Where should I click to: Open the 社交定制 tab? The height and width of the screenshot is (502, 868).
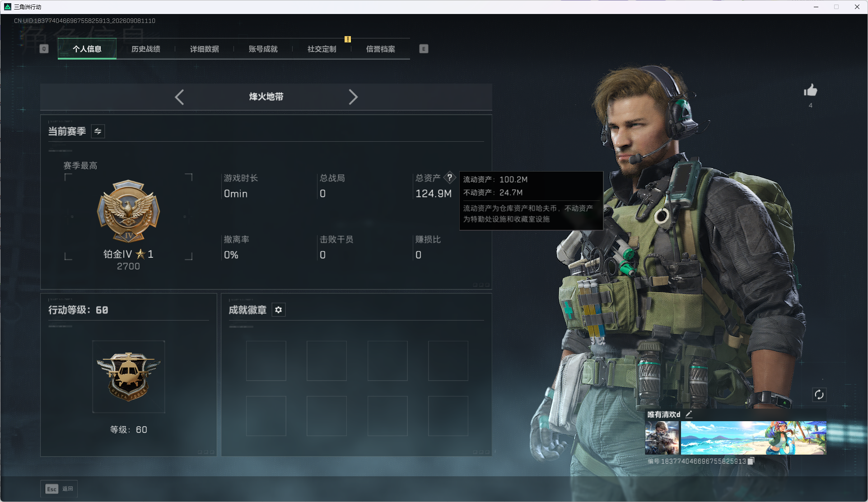click(x=322, y=49)
